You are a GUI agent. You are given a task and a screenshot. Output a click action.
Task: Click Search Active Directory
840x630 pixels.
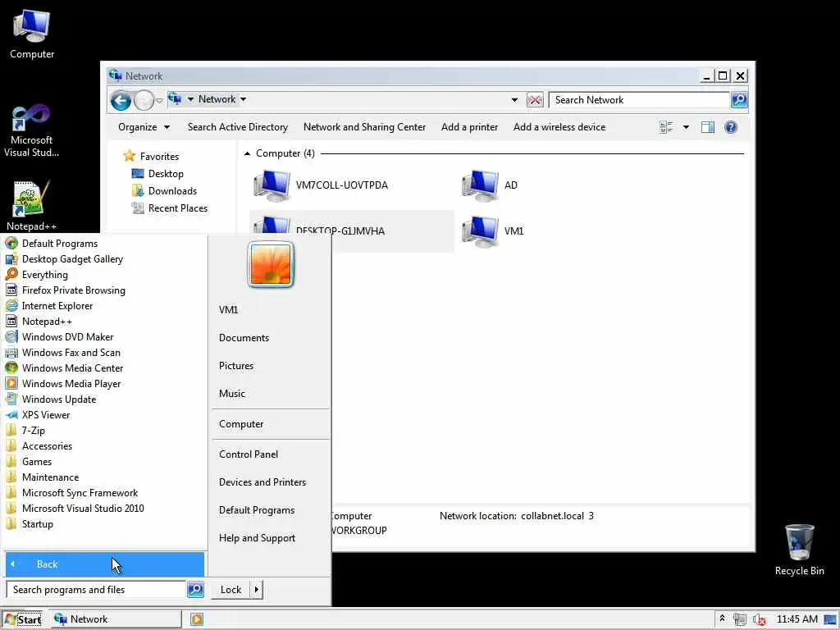238,127
